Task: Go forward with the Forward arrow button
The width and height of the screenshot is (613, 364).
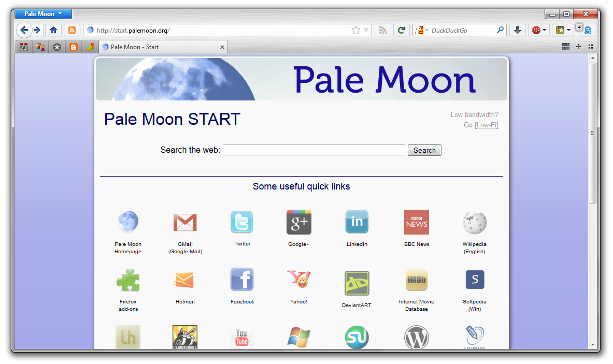Action: click(37, 30)
